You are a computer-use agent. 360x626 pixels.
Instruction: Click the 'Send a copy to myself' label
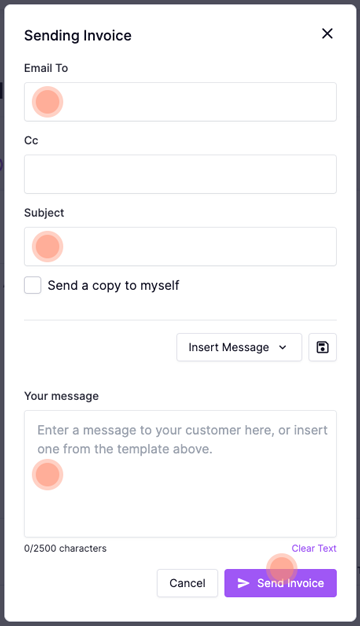tap(113, 286)
